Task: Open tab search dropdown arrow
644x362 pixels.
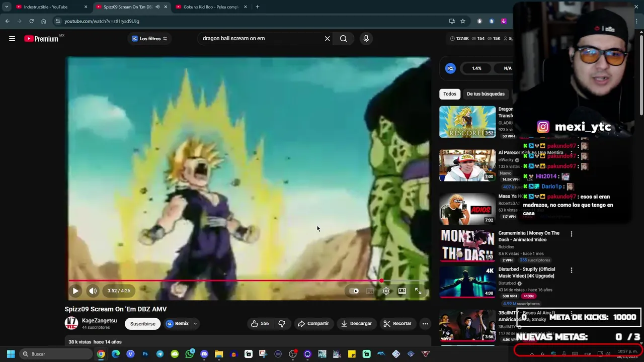Action: [x=6, y=7]
